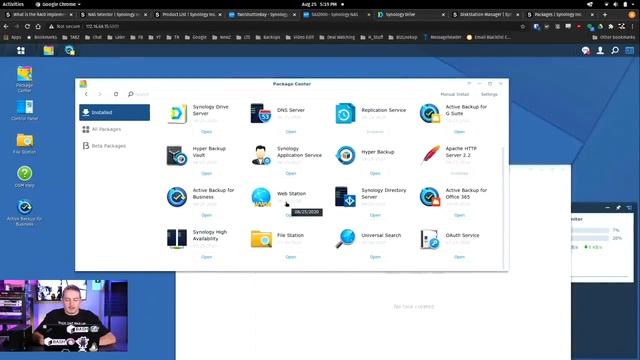Go back in Package Center

[x=86, y=94]
